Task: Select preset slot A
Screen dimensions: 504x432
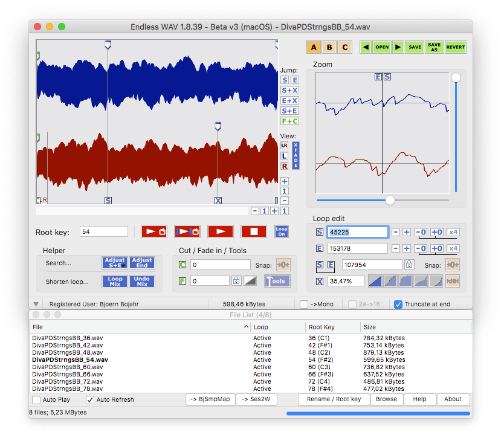Action: (x=314, y=47)
